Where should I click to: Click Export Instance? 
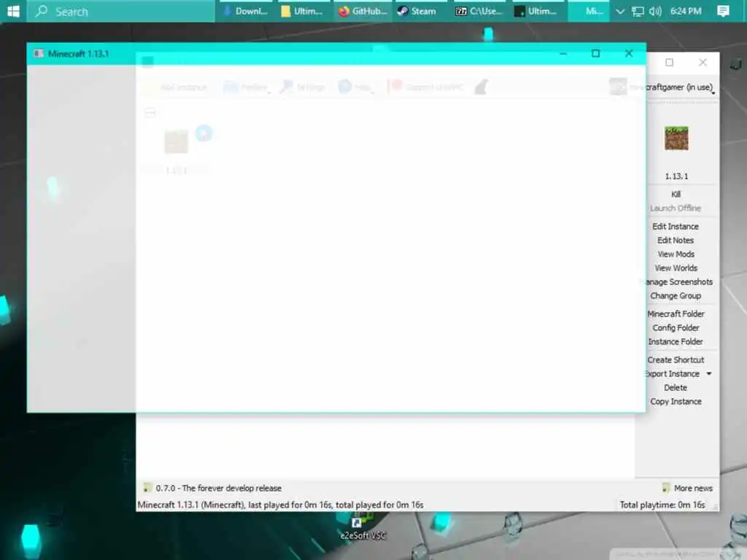tap(673, 374)
